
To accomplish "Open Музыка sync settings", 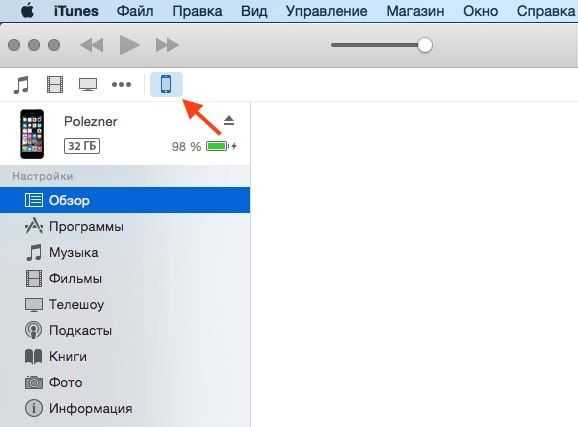I will click(x=125, y=253).
